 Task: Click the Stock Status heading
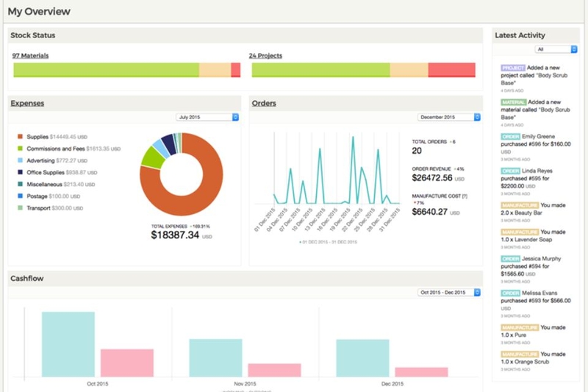click(33, 35)
